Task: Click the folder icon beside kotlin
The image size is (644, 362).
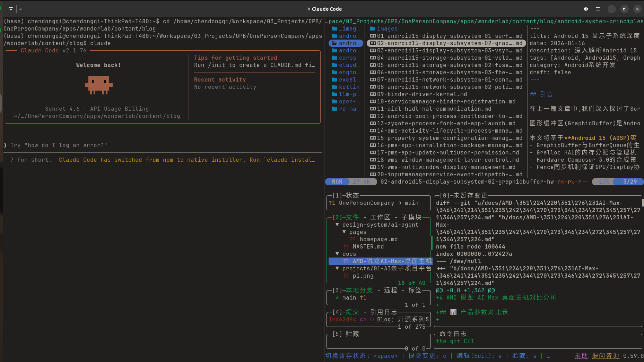Action: [x=334, y=87]
